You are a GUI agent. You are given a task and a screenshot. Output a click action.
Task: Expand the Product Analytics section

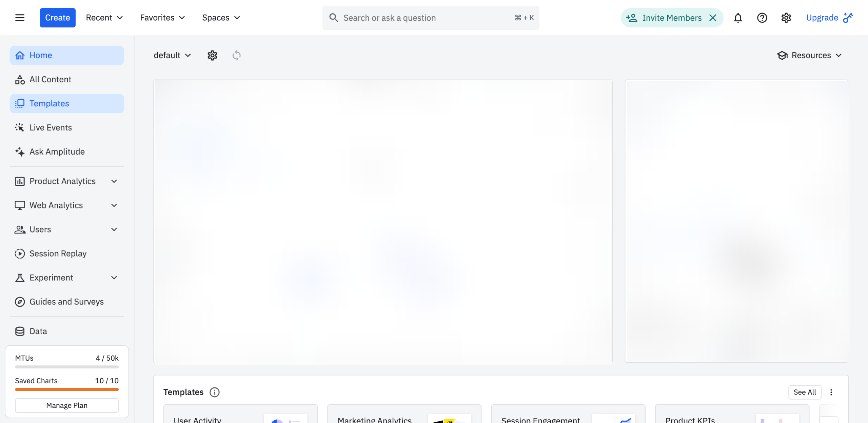(114, 181)
